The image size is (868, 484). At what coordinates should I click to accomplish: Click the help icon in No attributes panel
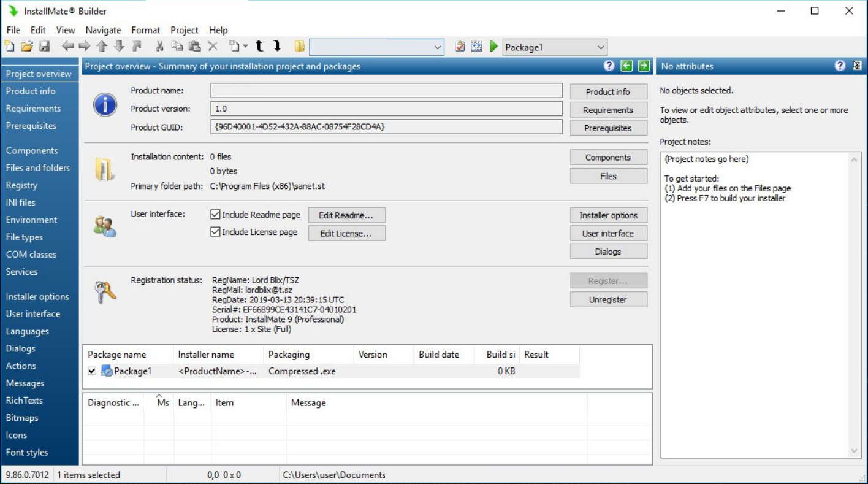coord(840,66)
